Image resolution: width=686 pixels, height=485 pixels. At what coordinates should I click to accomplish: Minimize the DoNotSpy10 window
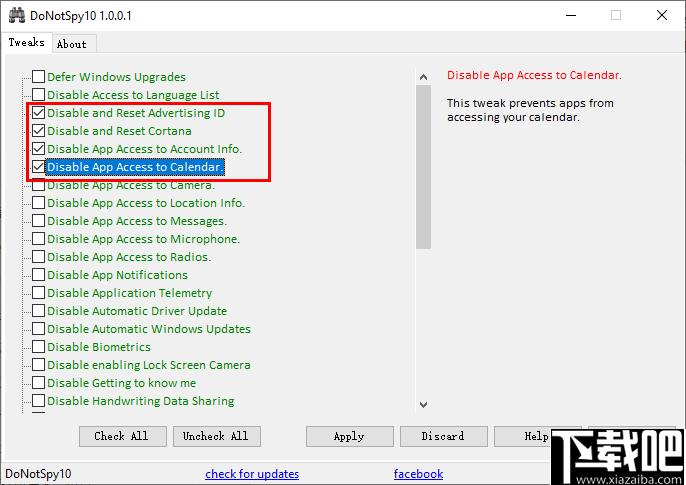(570, 15)
